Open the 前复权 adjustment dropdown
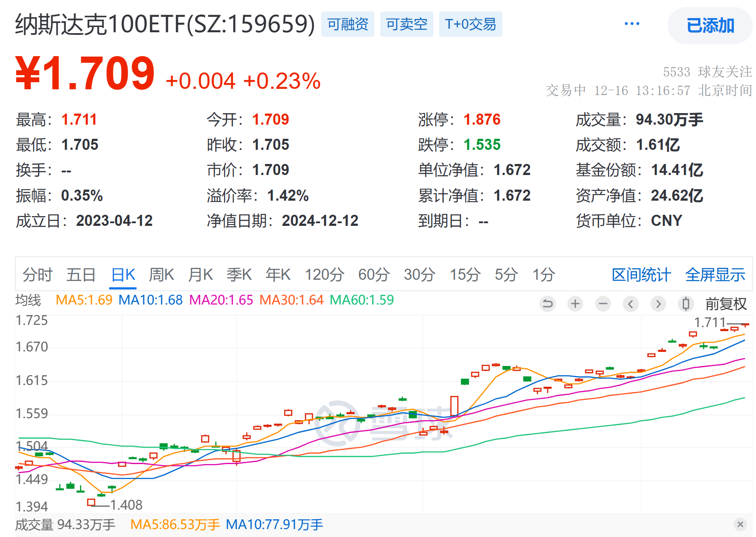Screen dimensions: 756x537 click(726, 304)
